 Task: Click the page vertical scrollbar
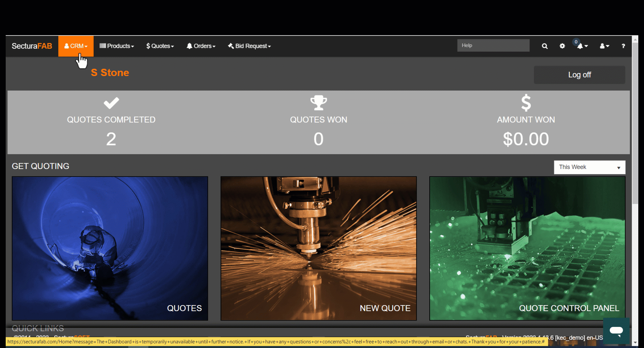pos(635,134)
